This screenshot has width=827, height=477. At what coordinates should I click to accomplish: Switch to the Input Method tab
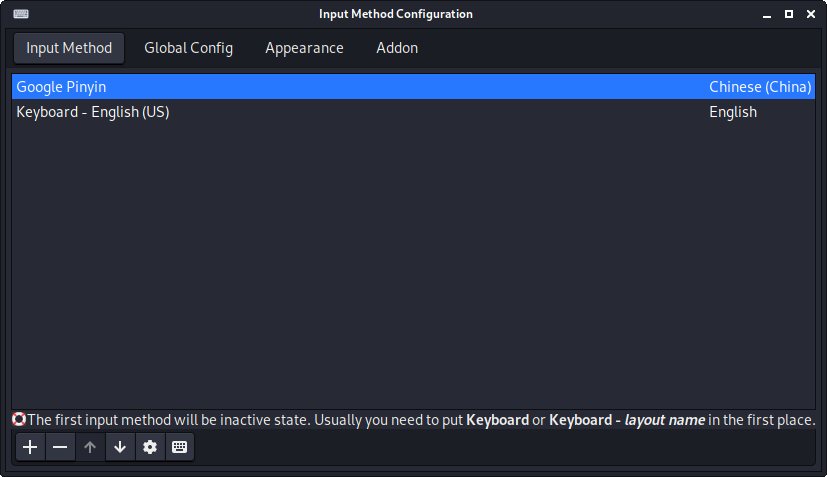(x=69, y=48)
